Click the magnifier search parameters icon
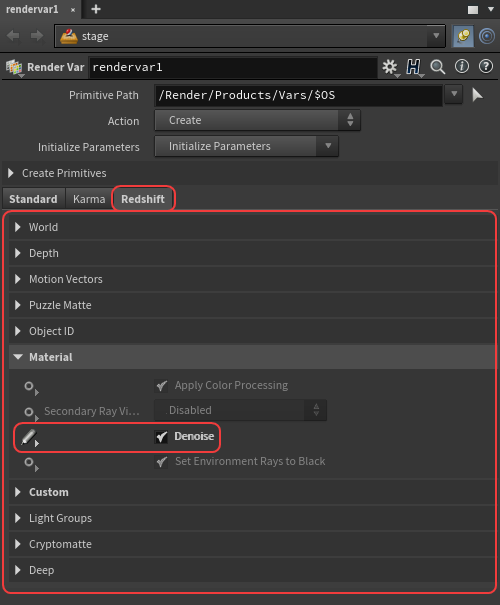500x605 pixels. 438,67
